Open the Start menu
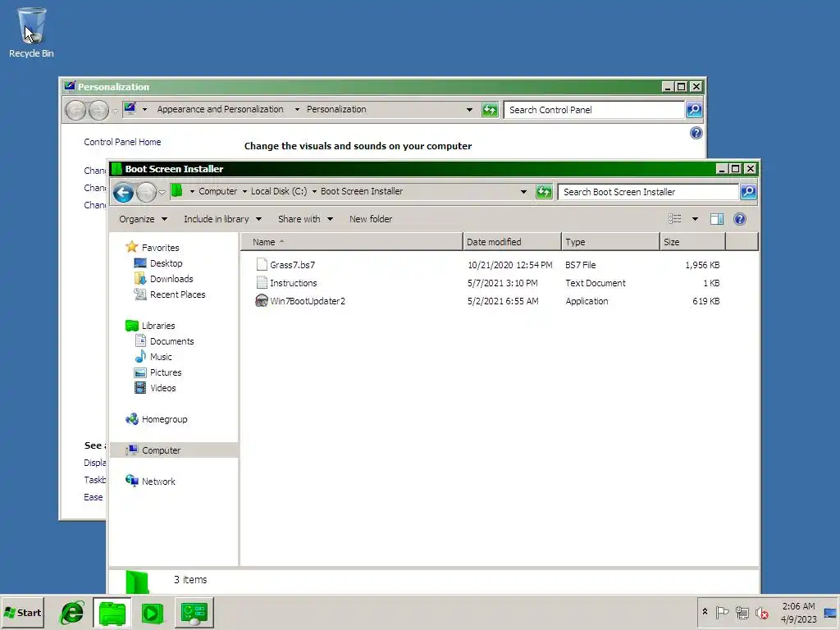840x630 pixels. [22, 612]
